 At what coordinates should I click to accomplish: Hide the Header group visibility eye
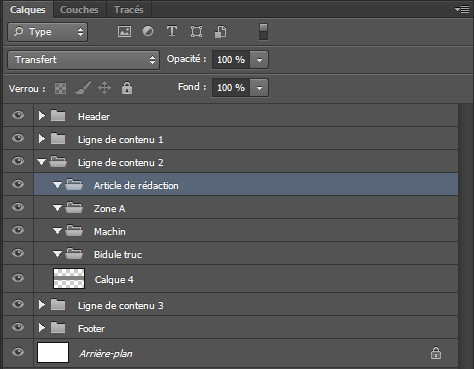click(18, 115)
